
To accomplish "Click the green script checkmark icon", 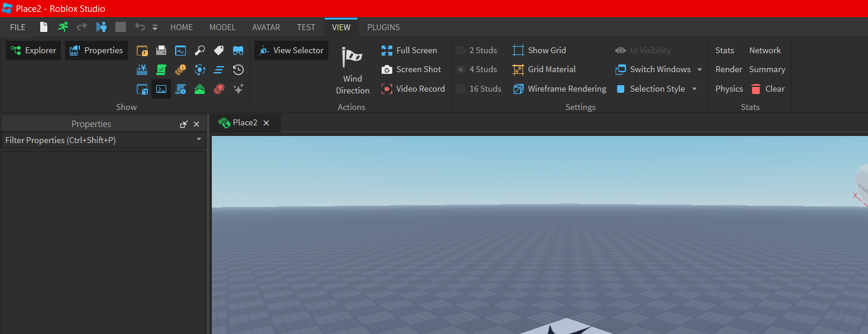I will coord(161,70).
